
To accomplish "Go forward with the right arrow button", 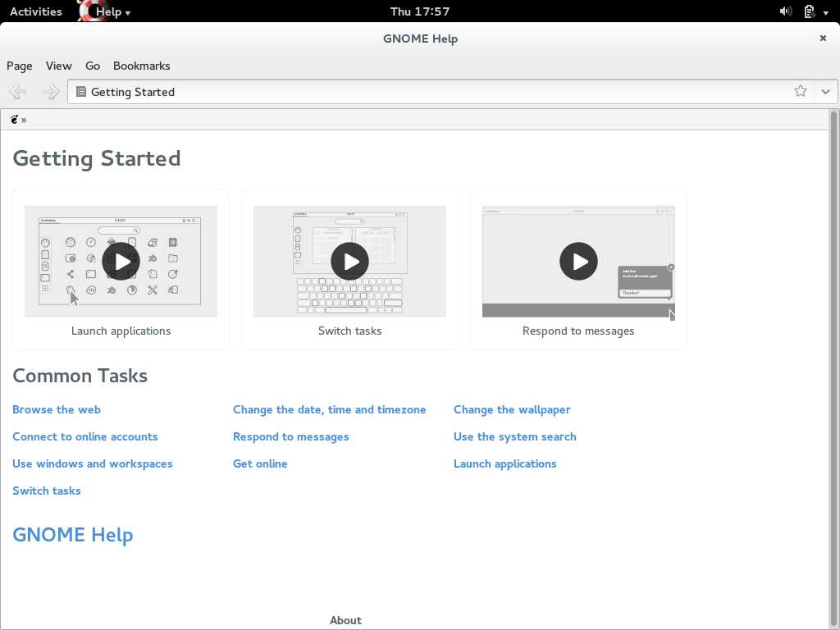I will tap(50, 92).
